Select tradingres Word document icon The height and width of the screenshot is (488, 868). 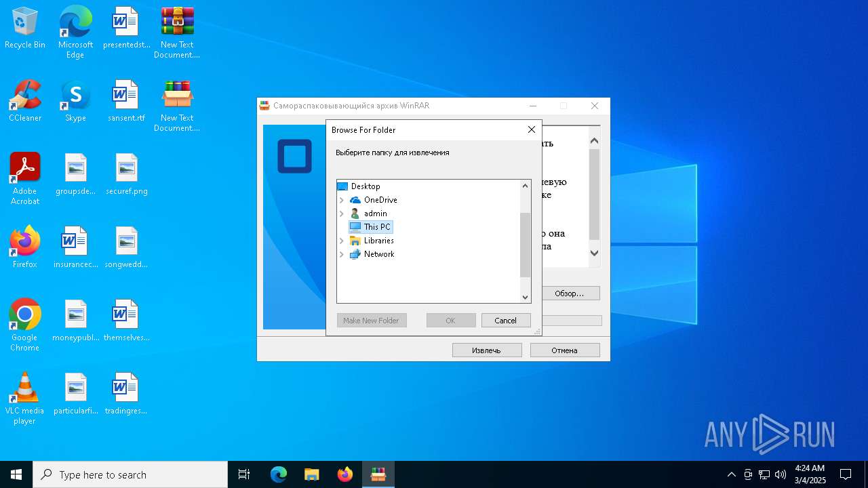(126, 394)
